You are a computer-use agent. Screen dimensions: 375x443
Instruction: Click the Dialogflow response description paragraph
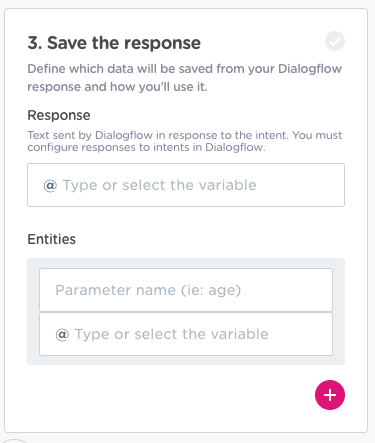(184, 78)
